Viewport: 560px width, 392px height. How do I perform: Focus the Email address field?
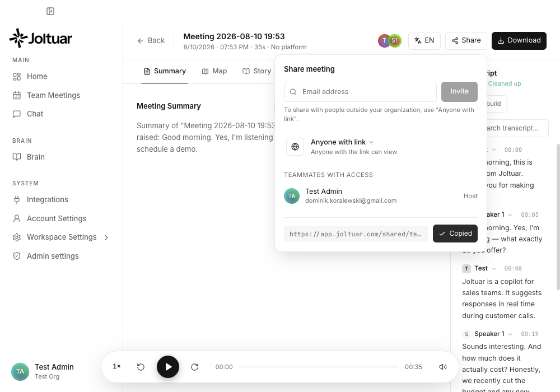(360, 92)
